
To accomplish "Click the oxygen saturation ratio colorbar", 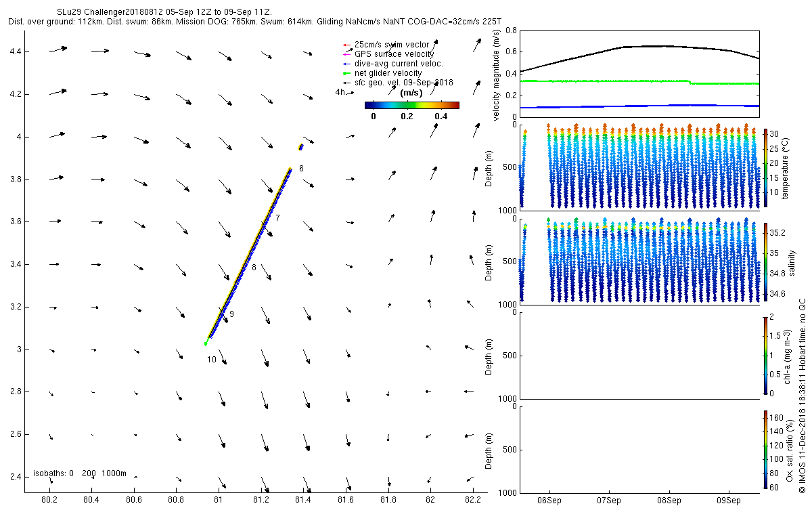I will pos(765,449).
